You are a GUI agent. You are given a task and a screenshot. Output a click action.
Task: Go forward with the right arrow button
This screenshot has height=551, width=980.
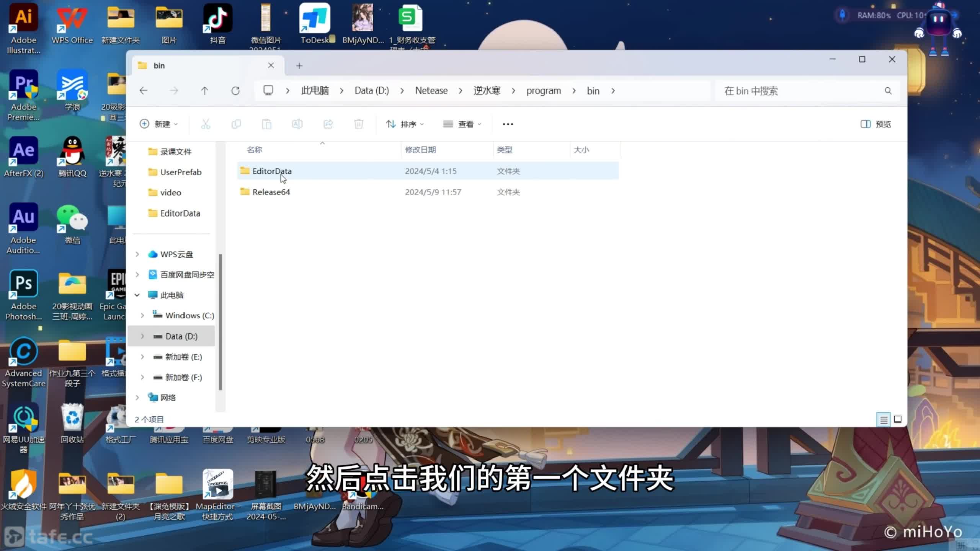[x=174, y=91]
